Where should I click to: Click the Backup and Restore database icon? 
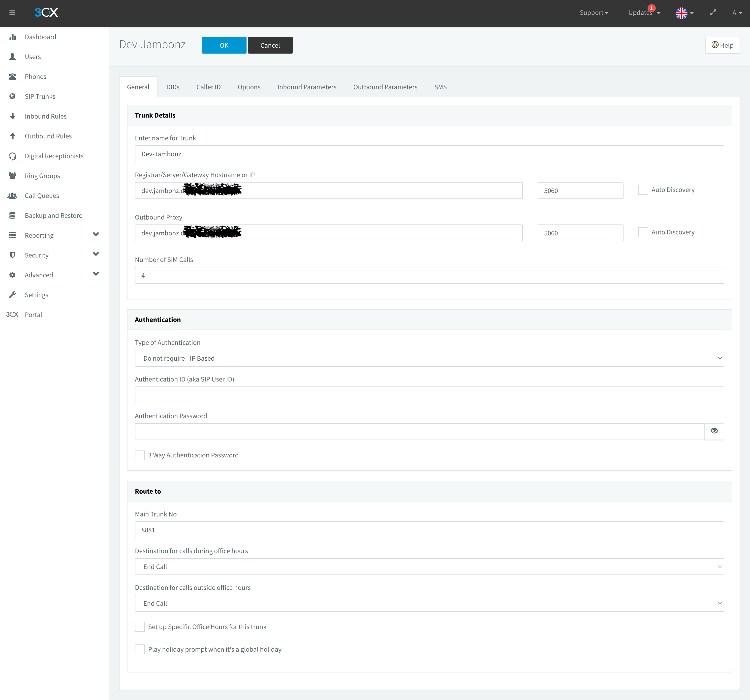[12, 216]
